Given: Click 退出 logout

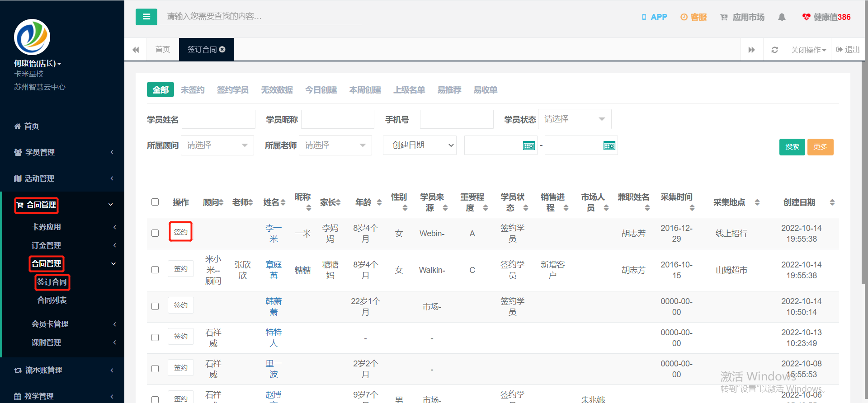Looking at the screenshot, I should (x=848, y=50).
